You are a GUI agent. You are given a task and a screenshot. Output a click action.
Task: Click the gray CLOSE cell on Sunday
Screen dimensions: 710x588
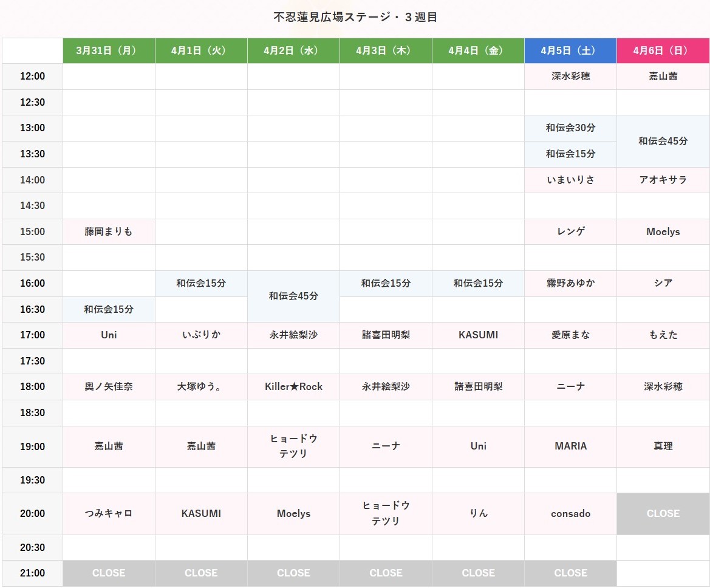[663, 513]
